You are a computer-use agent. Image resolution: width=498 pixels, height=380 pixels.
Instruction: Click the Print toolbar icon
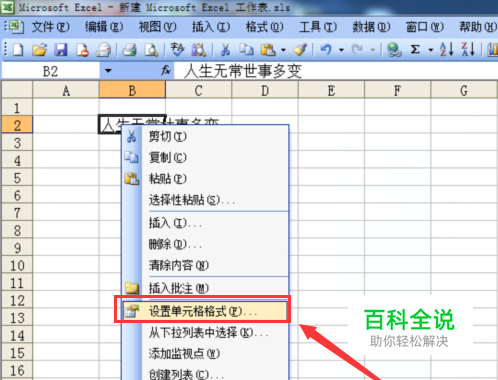(x=129, y=50)
